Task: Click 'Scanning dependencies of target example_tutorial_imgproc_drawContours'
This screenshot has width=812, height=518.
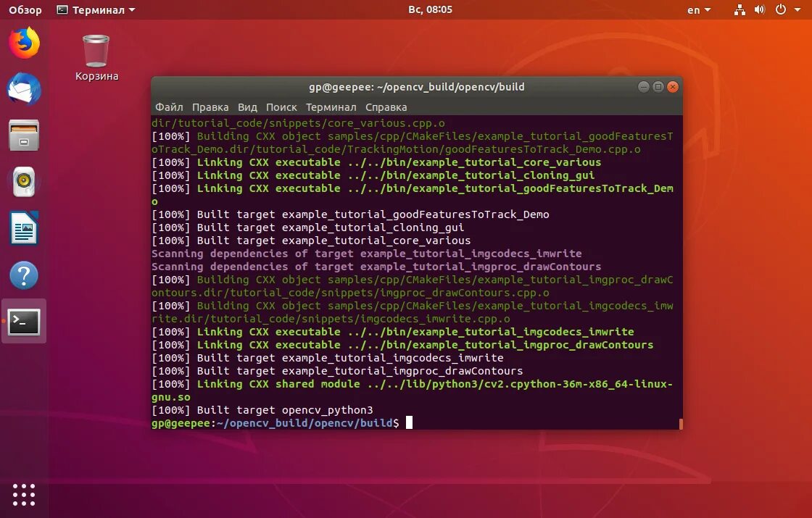Action: 376,267
